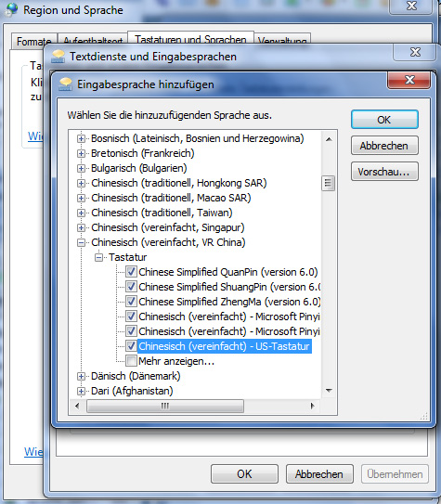Select Dari (Afghanistan) language entry
The image size is (441, 504).
tap(132, 391)
